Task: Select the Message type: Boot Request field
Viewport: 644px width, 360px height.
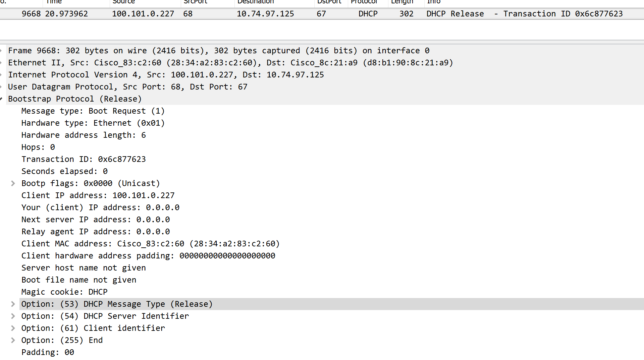Action: [x=93, y=111]
